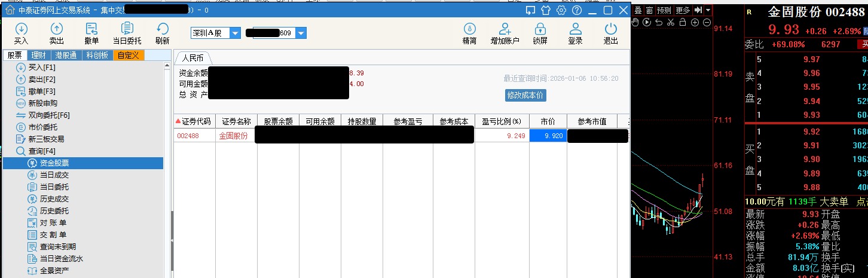
Task: Select 资金股票 in the sidebar
Action: [x=82, y=163]
